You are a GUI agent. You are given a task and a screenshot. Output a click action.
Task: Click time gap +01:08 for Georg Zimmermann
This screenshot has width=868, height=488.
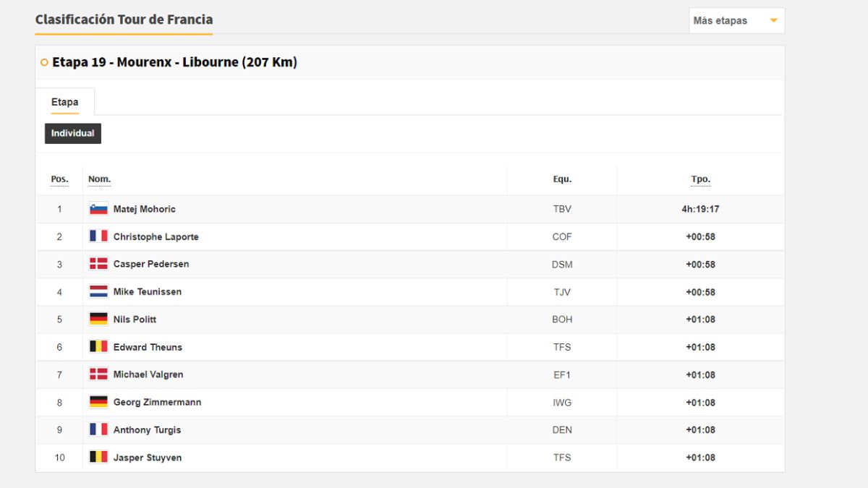coord(700,403)
